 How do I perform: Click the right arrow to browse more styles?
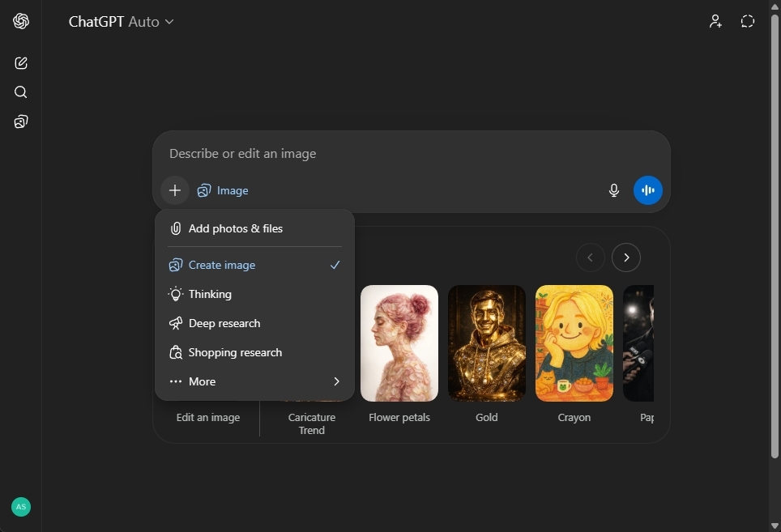coord(625,257)
